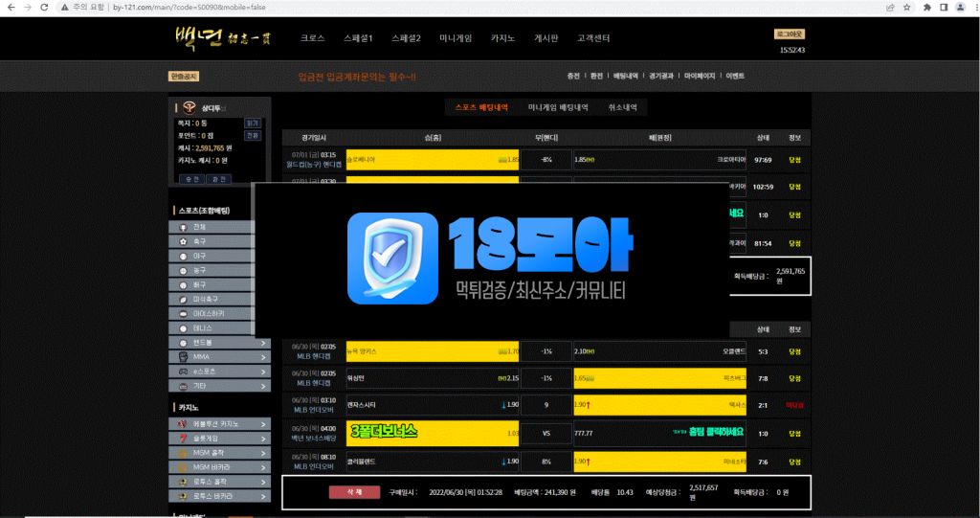980x518 pixels.
Task: Open the 크로스 menu
Action: [313, 38]
